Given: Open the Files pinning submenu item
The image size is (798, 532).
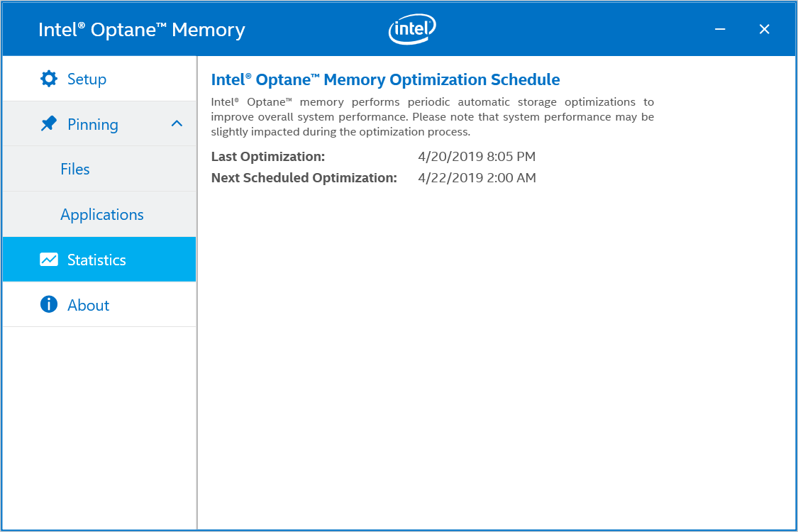Looking at the screenshot, I should (74, 169).
